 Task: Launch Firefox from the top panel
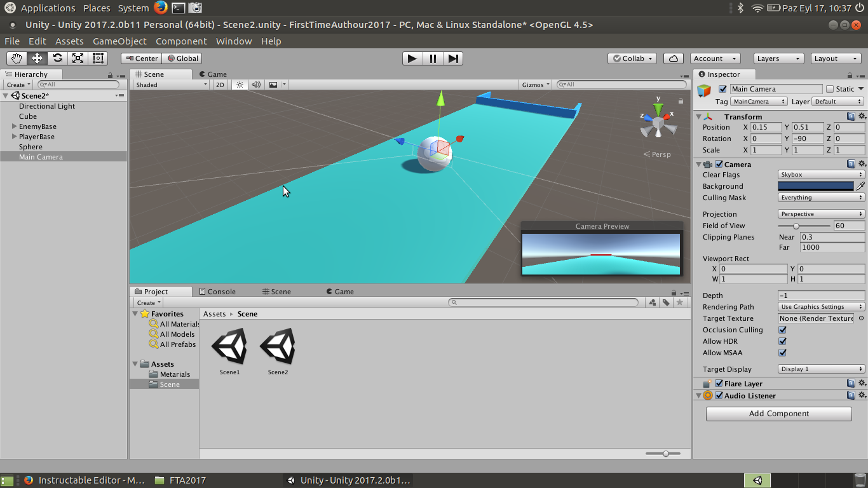pyautogui.click(x=160, y=8)
